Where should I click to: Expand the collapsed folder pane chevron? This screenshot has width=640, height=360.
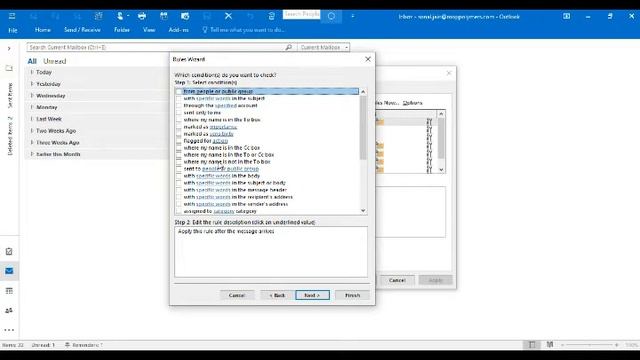tap(9, 49)
